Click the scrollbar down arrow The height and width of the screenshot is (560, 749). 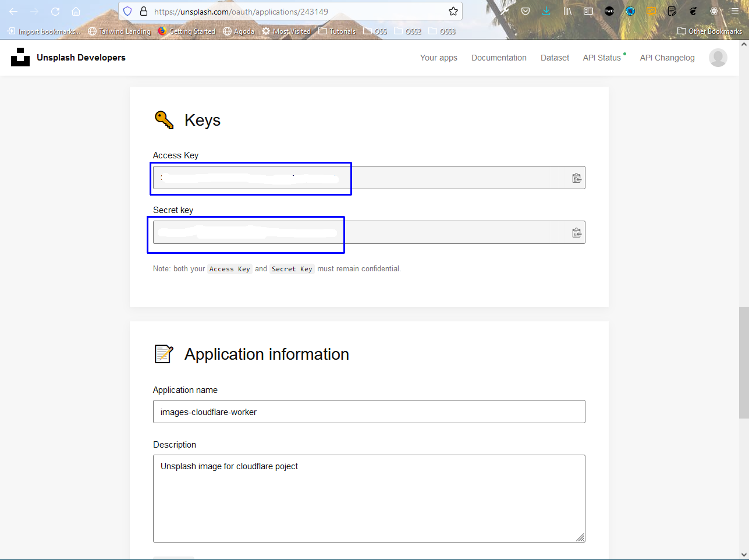click(744, 555)
